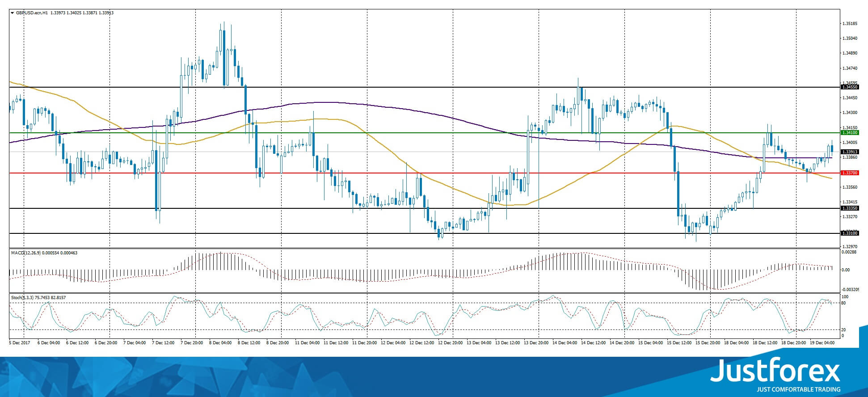The image size is (868, 397).
Task: Click the 1.32970 price axis value
Action: pyautogui.click(x=850, y=246)
